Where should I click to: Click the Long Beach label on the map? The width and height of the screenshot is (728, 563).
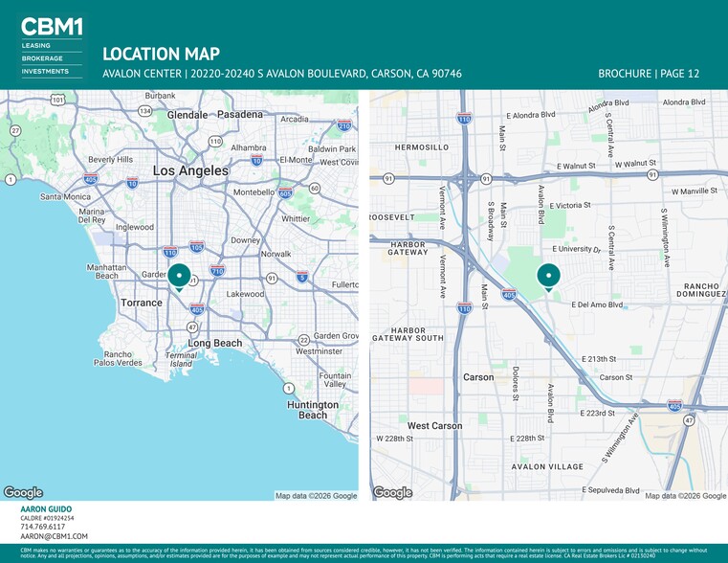215,343
